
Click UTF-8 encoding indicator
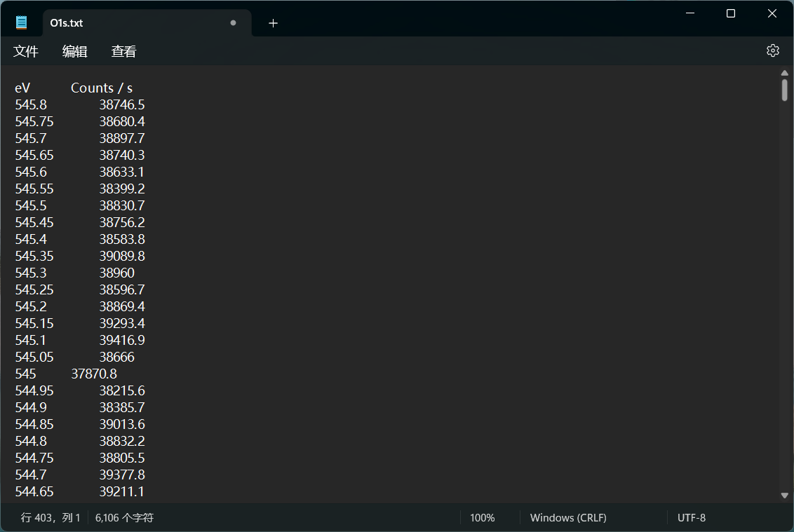tap(691, 518)
